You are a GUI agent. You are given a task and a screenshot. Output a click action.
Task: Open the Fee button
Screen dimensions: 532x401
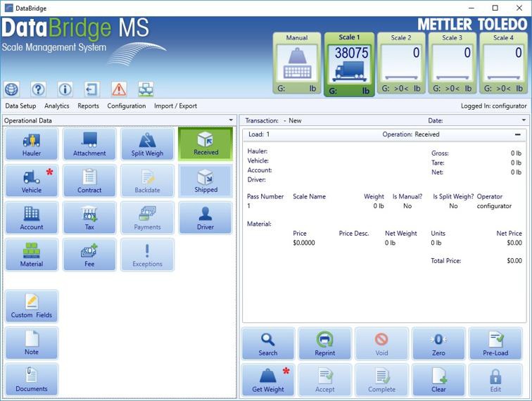tap(89, 255)
